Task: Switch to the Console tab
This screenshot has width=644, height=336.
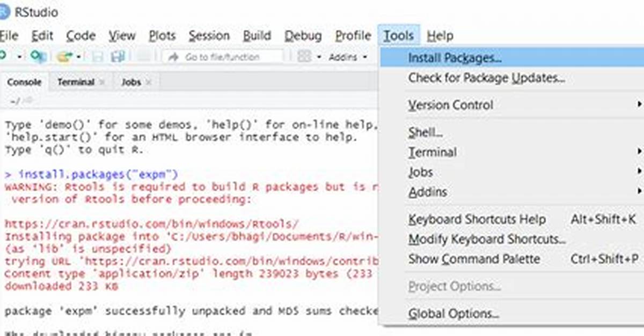Action: (24, 82)
